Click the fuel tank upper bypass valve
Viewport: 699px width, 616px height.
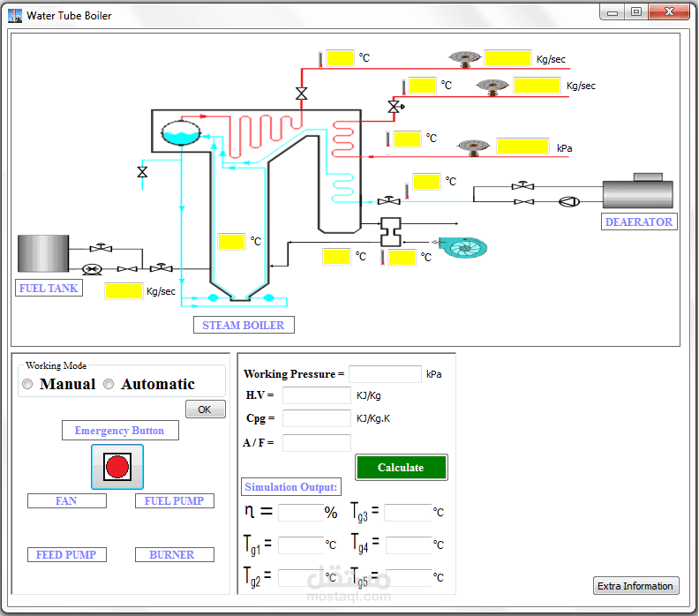coord(101,247)
